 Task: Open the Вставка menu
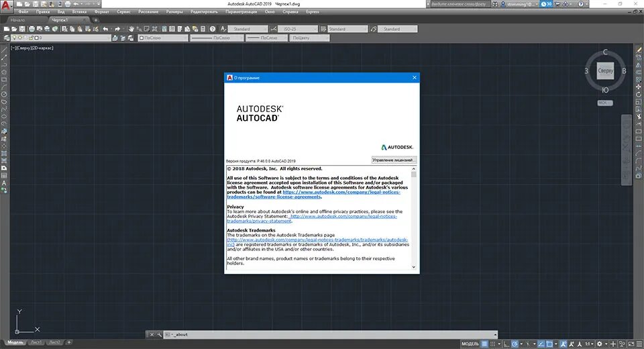click(79, 12)
